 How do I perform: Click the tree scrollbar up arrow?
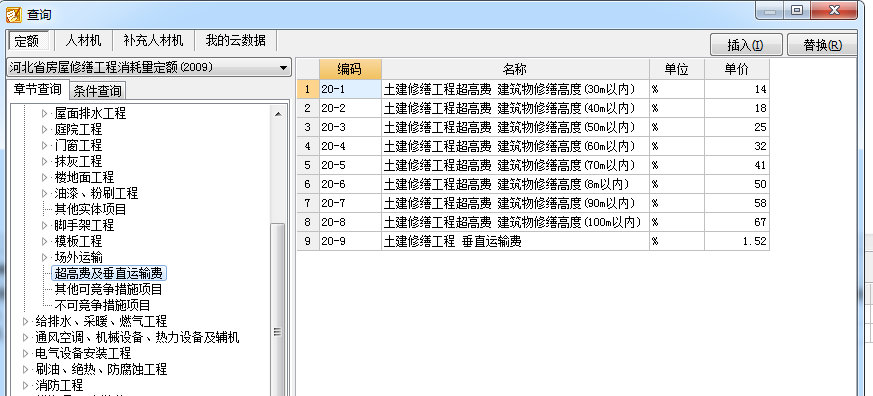coord(278,114)
